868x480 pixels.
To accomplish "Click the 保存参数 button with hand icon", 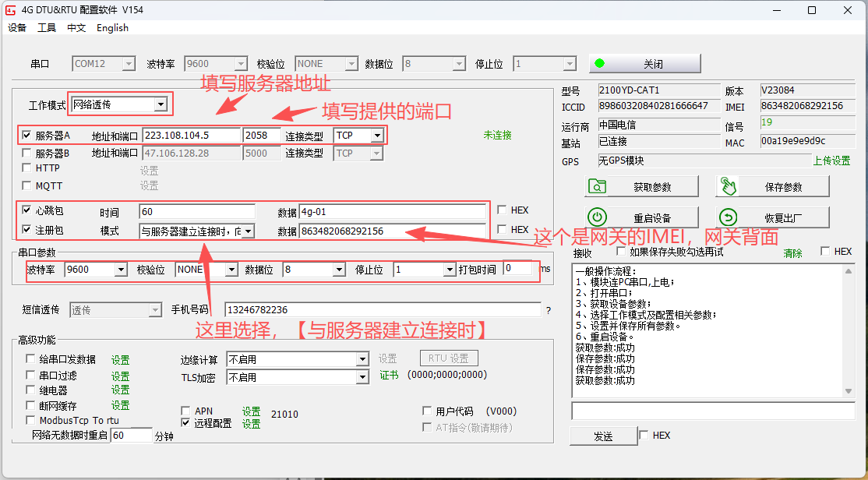I will (772, 187).
